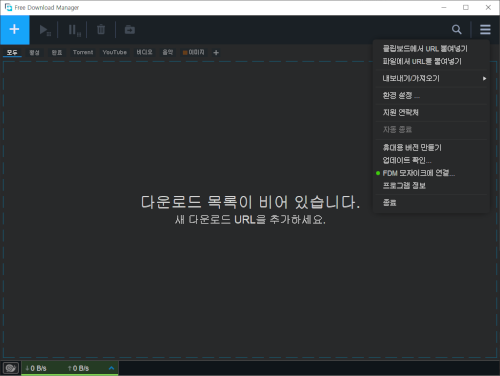500x376 pixels.
Task: Select 지원 연락처 menu item
Action: pyautogui.click(x=431, y=113)
